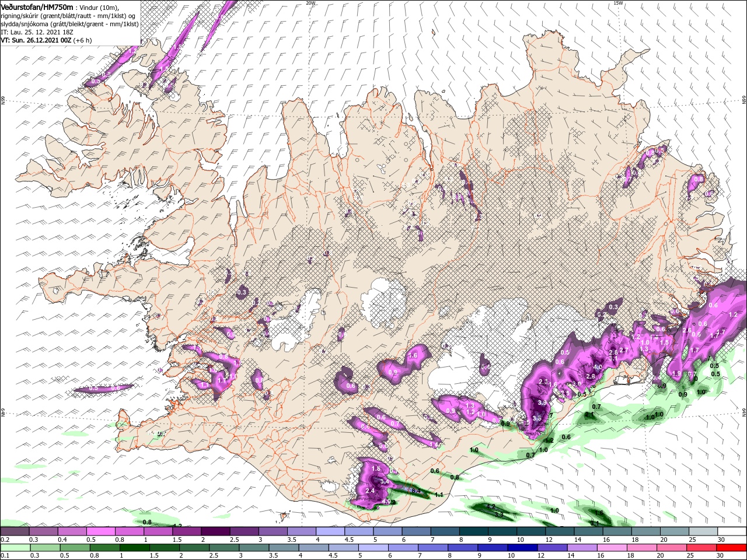Click the light pink swatch in lower scale

pos(613,548)
